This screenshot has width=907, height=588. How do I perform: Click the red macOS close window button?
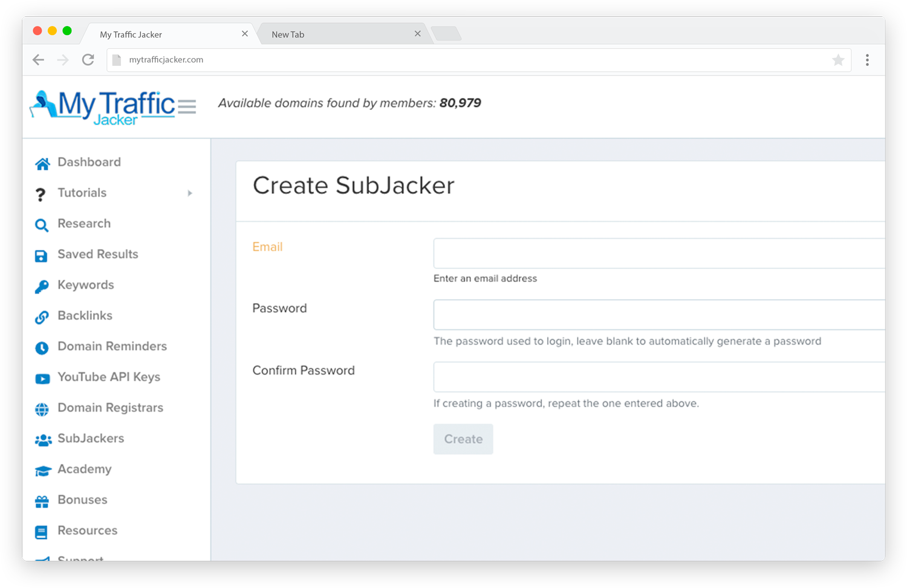point(37,31)
